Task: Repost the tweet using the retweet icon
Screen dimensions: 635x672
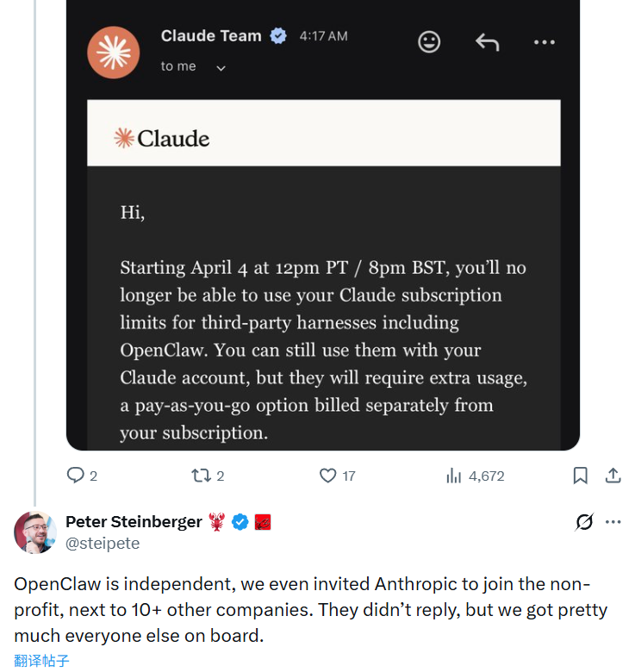Action: tap(200, 476)
